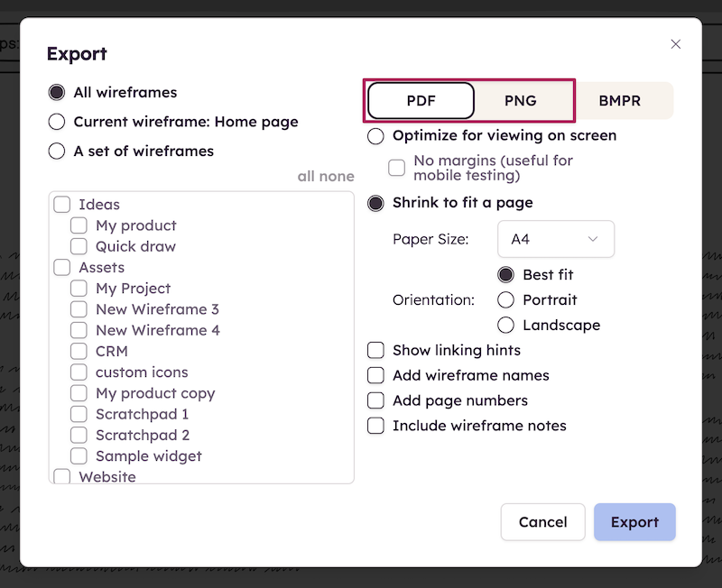The image size is (722, 588).
Task: Choose Current wireframe: Home page option
Action: tap(57, 122)
